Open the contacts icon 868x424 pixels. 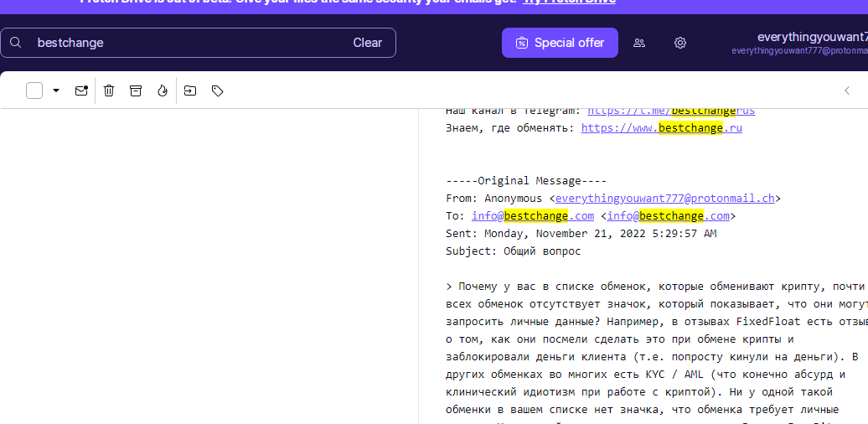click(x=639, y=43)
